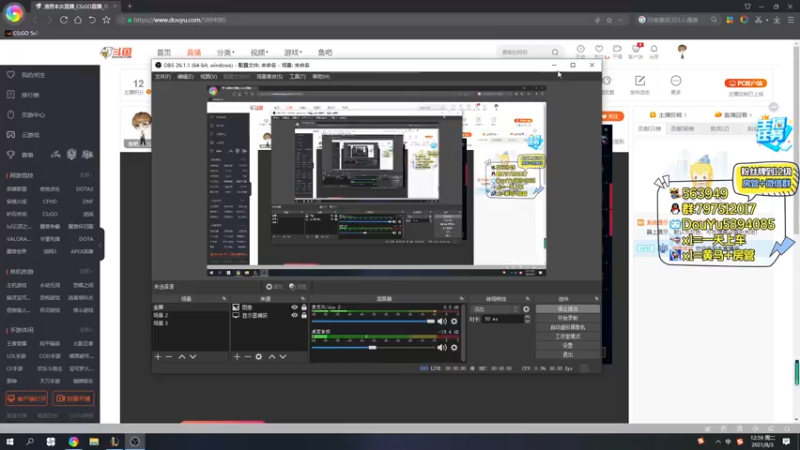800x450 pixels.
Task: Open Douyu start-broadcast camera icon in header
Action: point(617,49)
